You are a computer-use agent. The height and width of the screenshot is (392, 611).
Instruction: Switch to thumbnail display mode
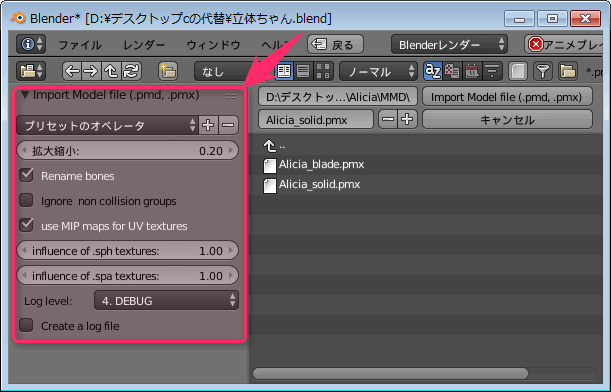[x=323, y=71]
